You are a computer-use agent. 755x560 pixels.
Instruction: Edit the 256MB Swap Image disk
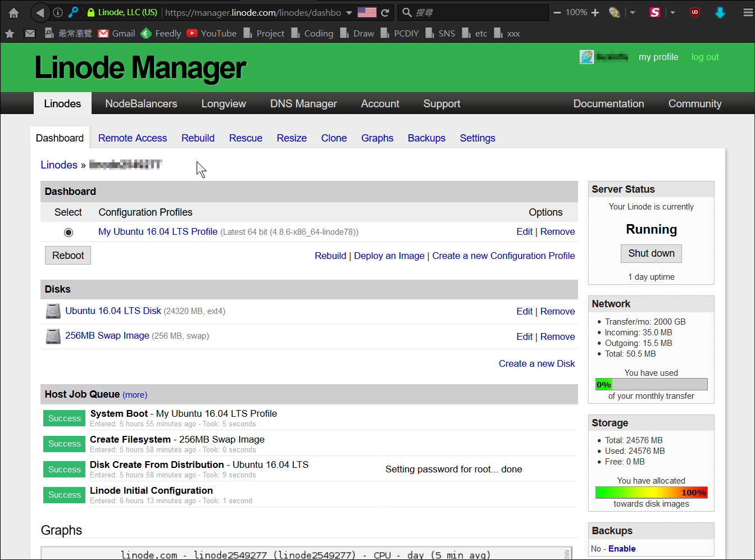pos(524,336)
